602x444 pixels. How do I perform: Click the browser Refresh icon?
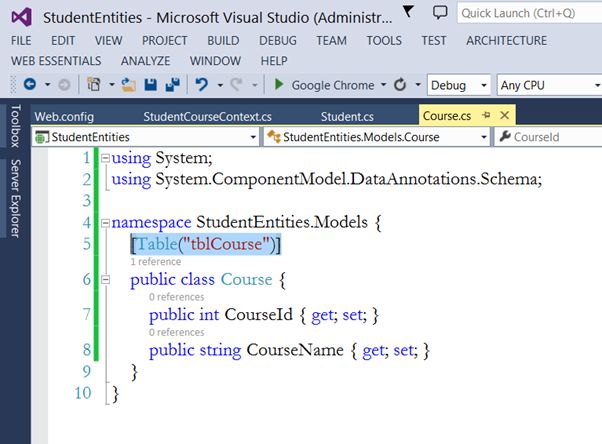(400, 84)
